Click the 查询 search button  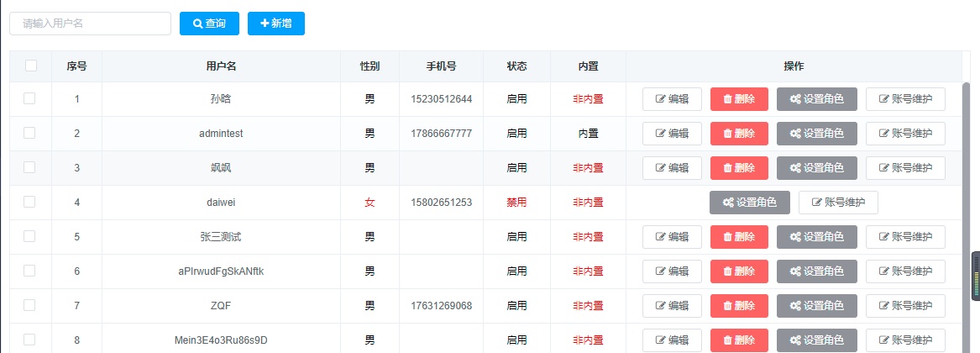209,24
